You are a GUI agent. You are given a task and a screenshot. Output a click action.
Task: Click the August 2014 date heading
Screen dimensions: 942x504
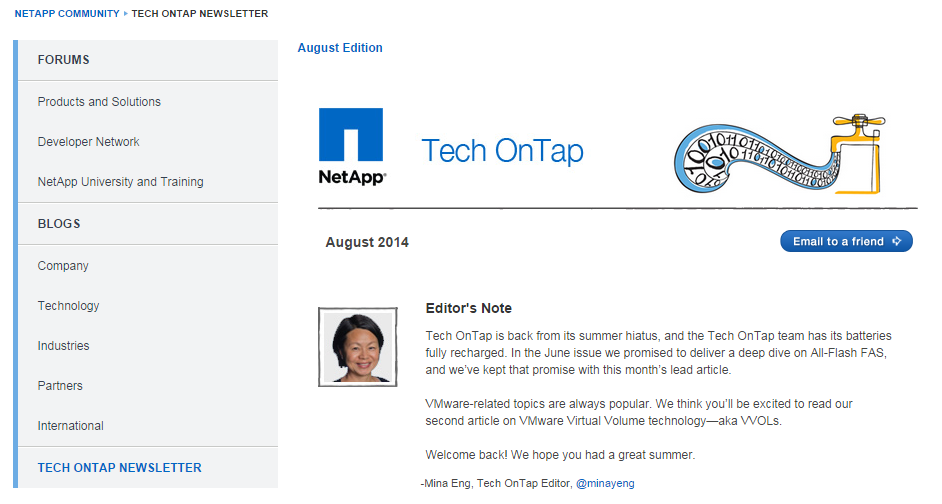[367, 242]
